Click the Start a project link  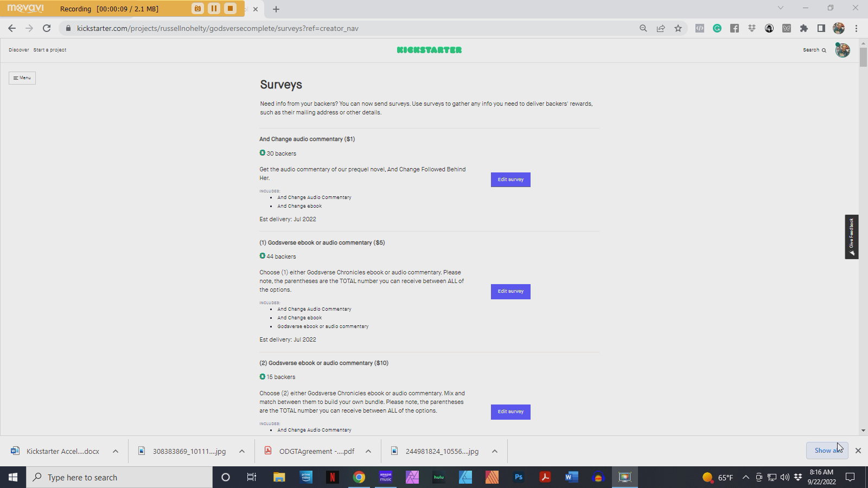[x=49, y=49]
